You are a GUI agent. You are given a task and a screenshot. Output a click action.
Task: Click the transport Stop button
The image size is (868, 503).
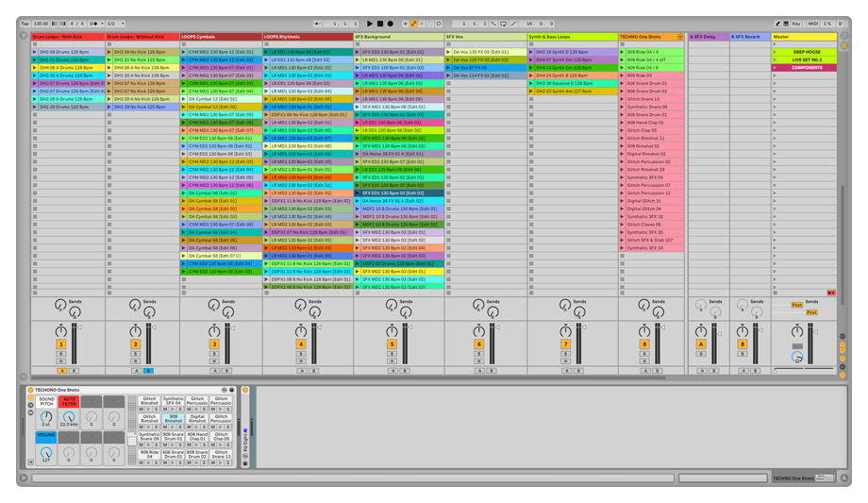pyautogui.click(x=379, y=24)
